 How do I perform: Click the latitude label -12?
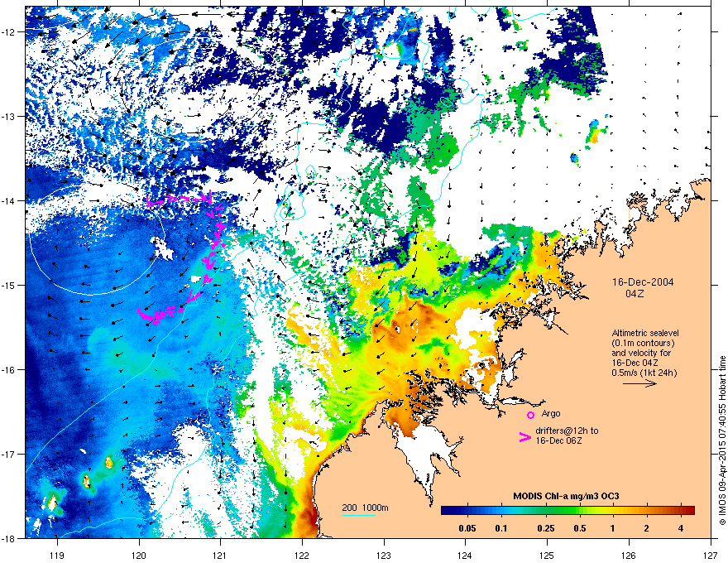coord(9,32)
